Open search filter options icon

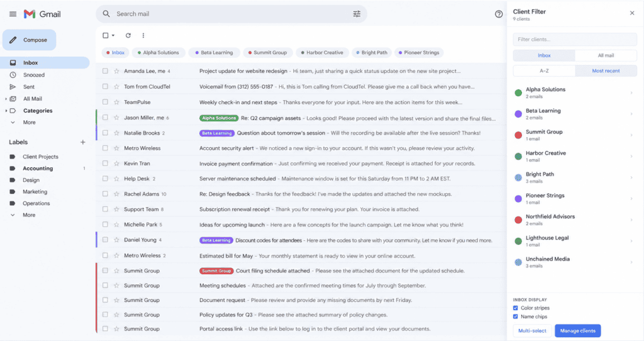(x=357, y=14)
